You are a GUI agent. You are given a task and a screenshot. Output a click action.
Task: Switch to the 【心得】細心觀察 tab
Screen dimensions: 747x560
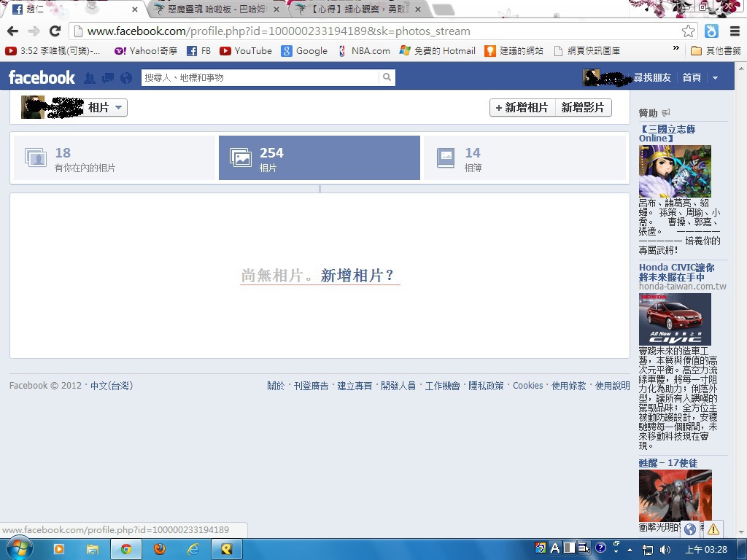[358, 9]
